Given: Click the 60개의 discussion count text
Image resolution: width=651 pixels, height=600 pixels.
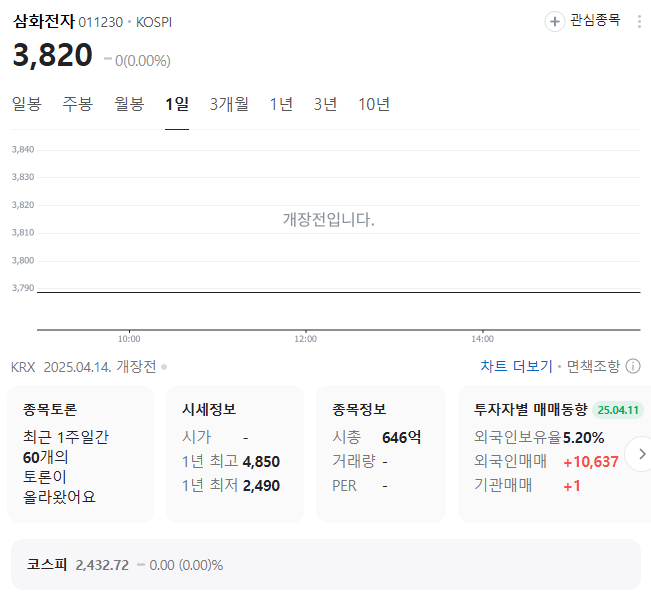Looking at the screenshot, I should click(x=46, y=457).
